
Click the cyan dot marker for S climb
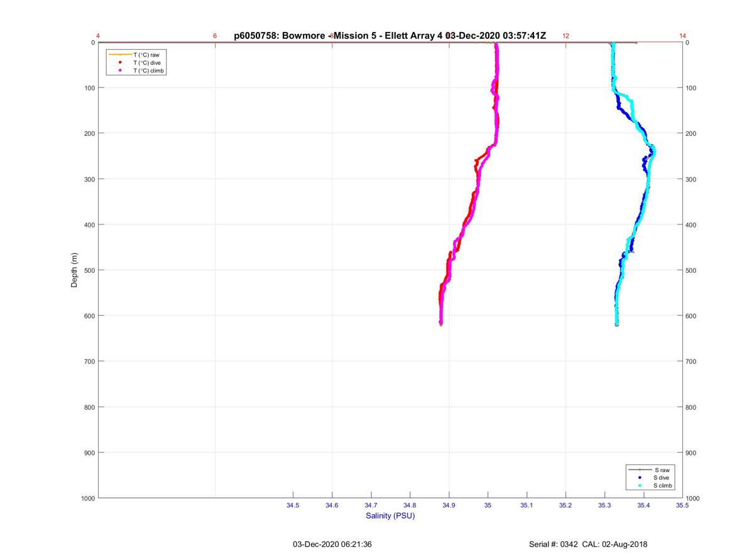click(x=640, y=486)
